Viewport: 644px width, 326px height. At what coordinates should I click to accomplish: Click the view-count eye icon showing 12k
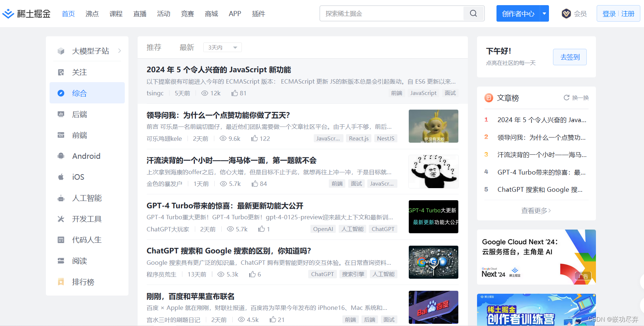pos(205,93)
